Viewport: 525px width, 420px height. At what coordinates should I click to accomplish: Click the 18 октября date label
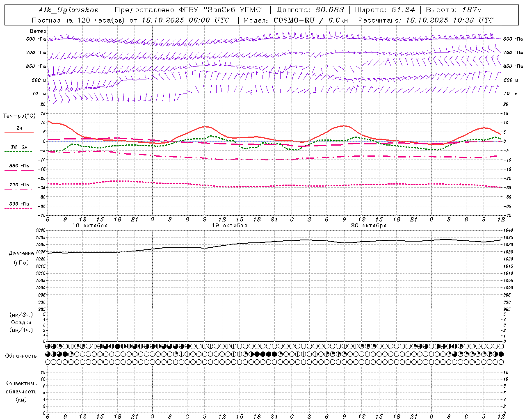click(90, 226)
